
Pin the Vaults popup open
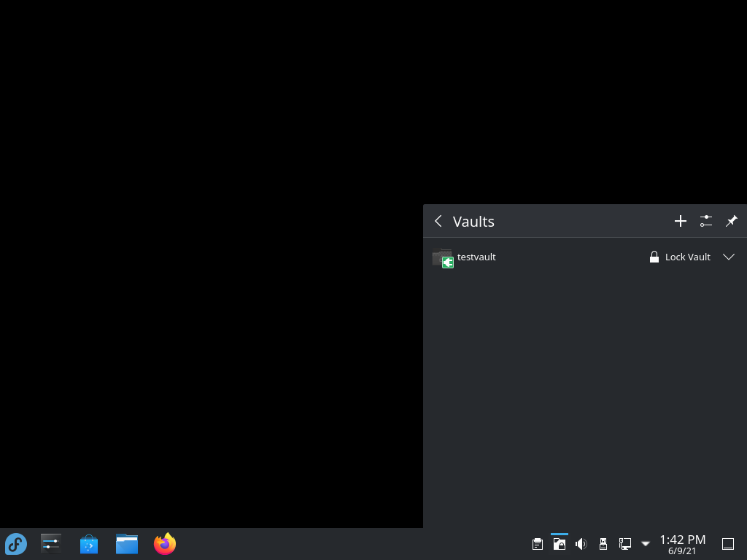click(x=731, y=221)
